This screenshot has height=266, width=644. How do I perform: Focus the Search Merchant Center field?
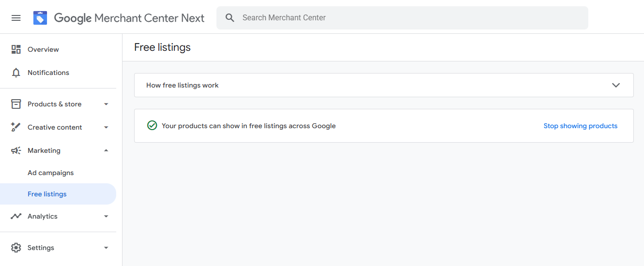coord(402,18)
